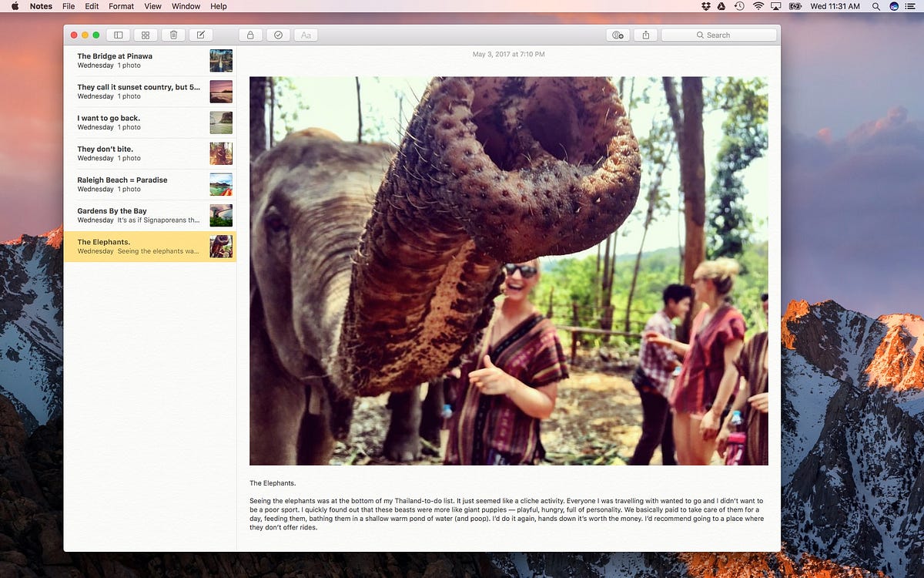Add people to this note

click(618, 35)
